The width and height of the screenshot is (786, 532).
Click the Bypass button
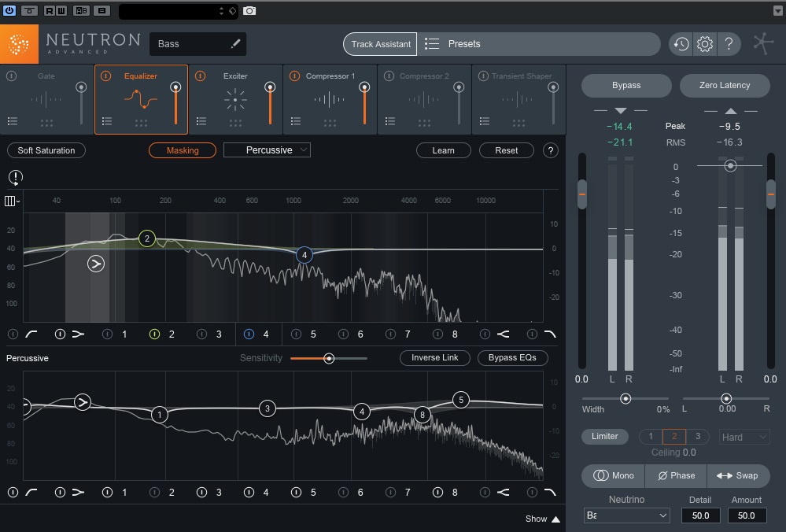[x=626, y=85]
